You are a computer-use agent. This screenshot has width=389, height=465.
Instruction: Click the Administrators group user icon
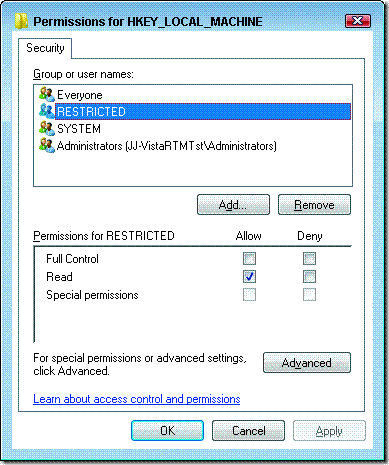click(47, 146)
